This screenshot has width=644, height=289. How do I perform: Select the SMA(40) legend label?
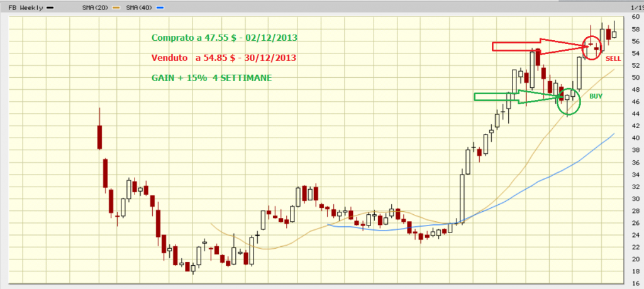point(140,8)
